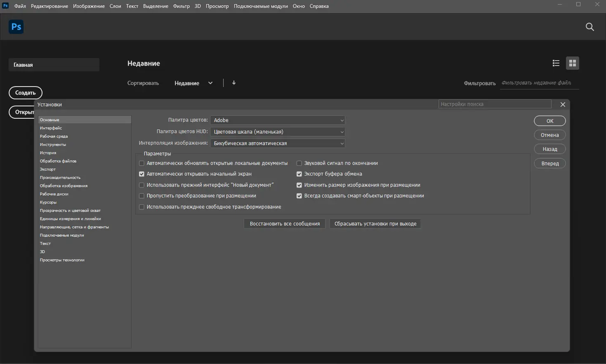
Task: Select Обработка изображения category
Action: click(x=85, y=186)
